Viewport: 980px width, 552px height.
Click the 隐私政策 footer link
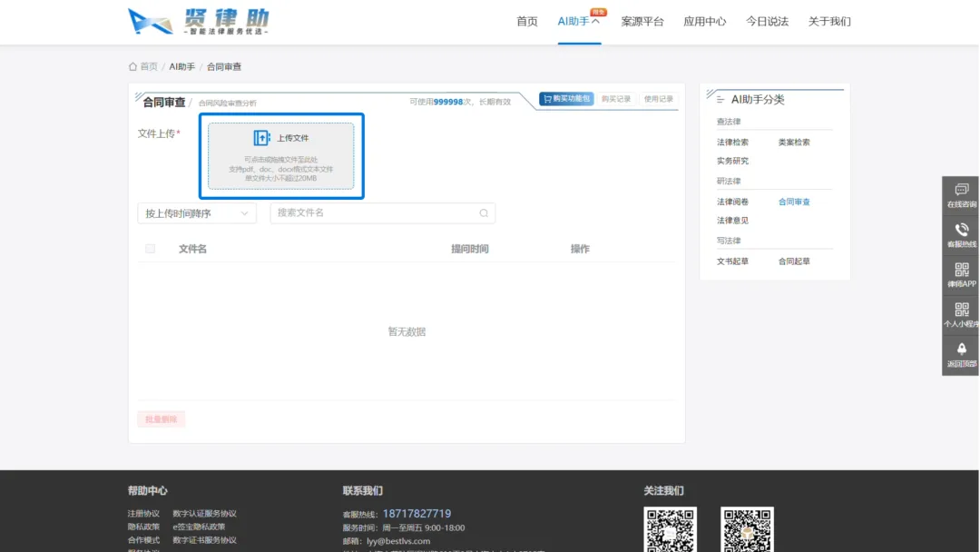point(143,527)
